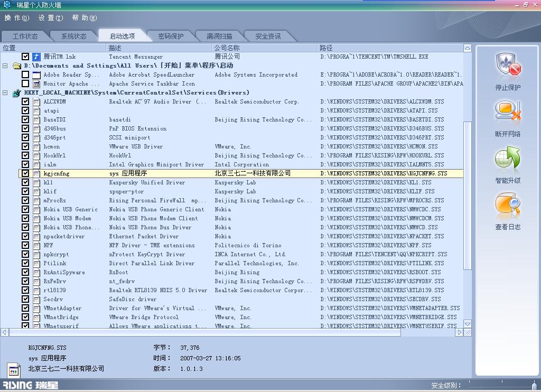The width and height of the screenshot is (541, 392).
Task: Switch to the 工作状态 tab
Action: tap(25, 36)
